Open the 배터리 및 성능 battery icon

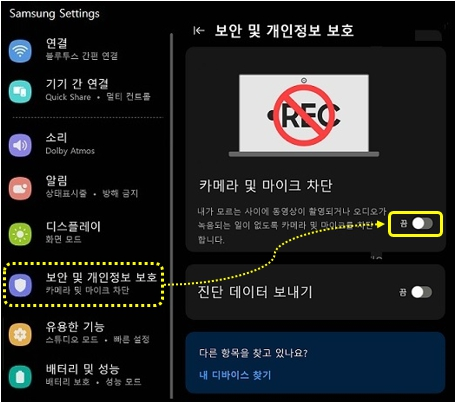click(20, 377)
